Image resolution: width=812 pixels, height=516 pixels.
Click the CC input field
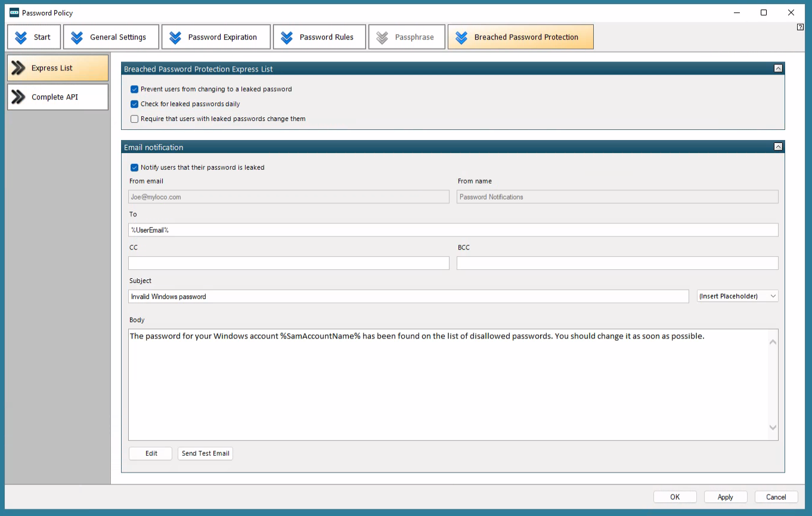coord(289,263)
